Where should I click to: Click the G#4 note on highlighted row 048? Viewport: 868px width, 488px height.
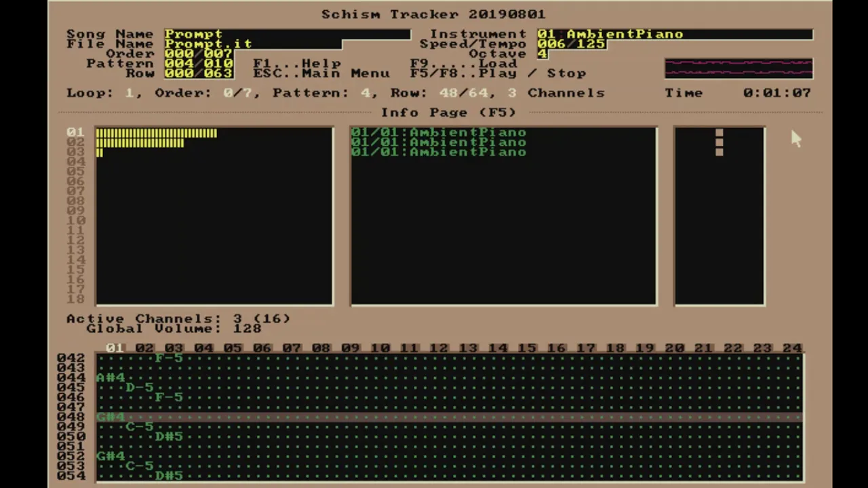(111, 417)
